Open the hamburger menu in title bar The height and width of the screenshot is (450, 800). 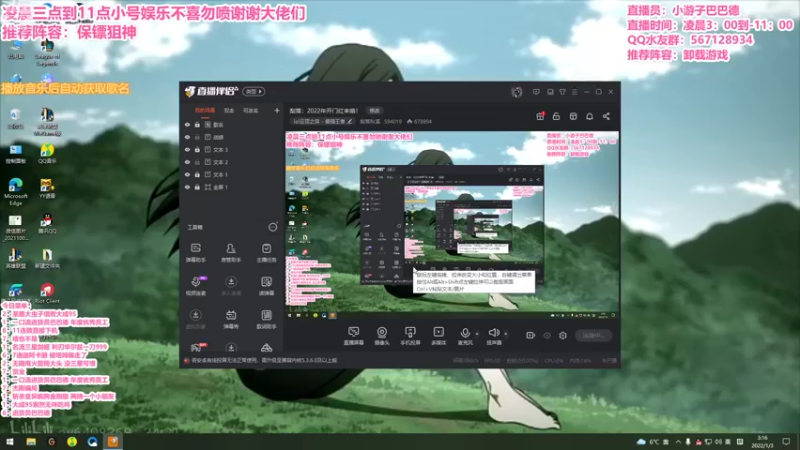(x=574, y=92)
